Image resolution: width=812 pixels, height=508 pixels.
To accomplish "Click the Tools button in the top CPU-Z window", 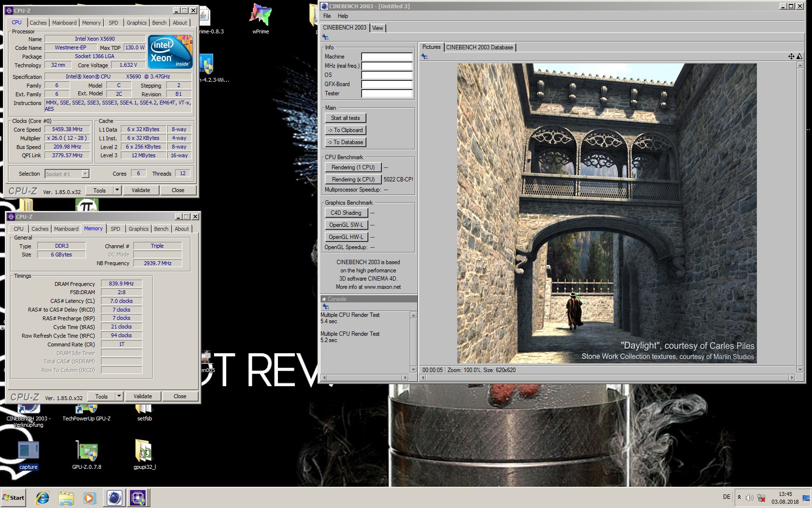I will [x=100, y=190].
